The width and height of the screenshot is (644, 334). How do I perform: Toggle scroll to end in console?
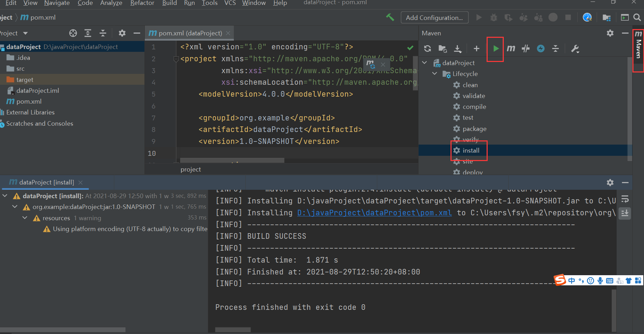click(625, 213)
